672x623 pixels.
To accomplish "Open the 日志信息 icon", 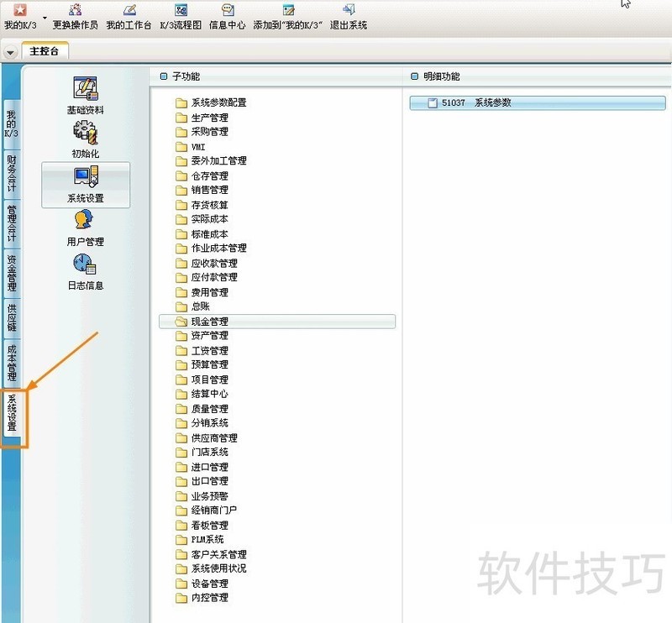I will click(86, 264).
